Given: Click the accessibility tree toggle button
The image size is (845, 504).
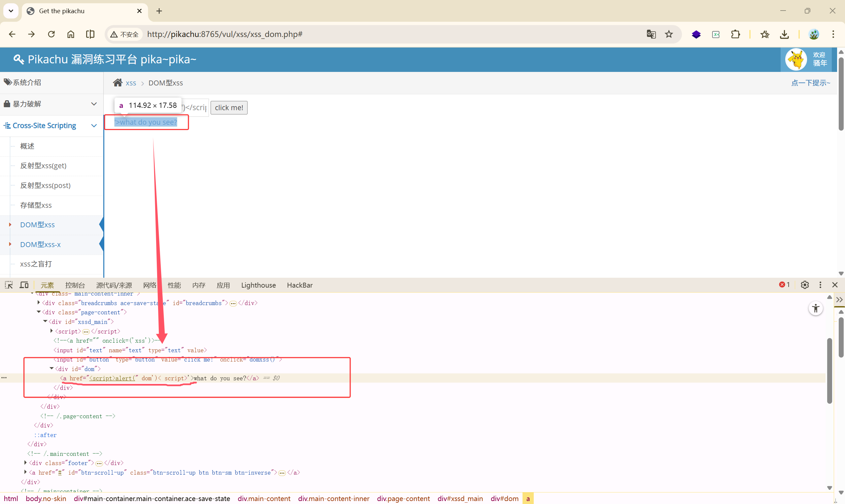Looking at the screenshot, I should point(815,308).
